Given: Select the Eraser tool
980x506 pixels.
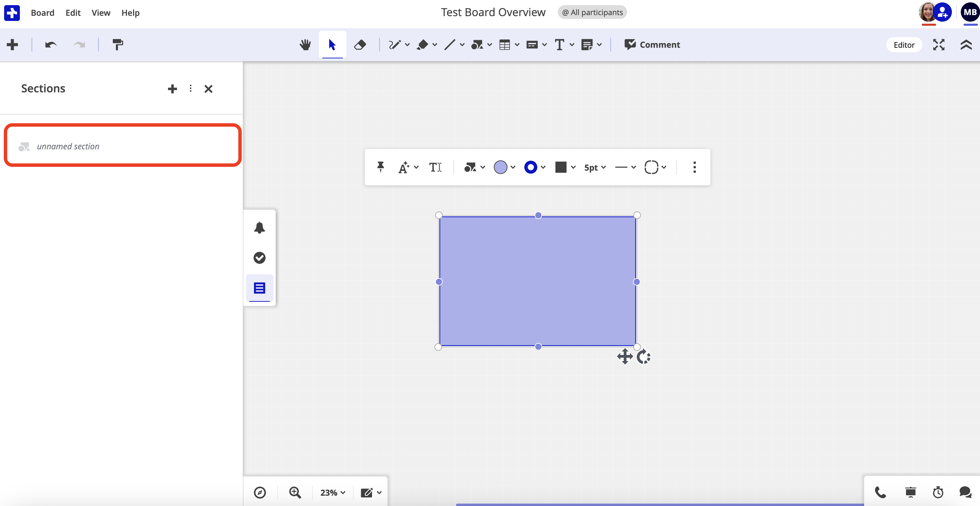Looking at the screenshot, I should click(360, 45).
